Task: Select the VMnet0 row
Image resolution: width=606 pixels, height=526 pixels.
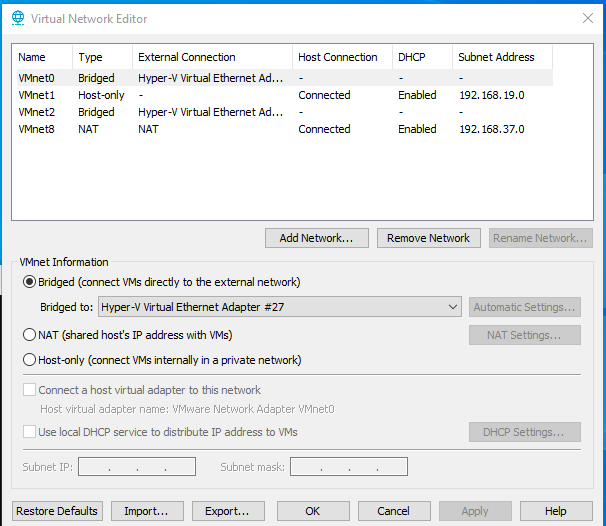Action: tap(284, 78)
